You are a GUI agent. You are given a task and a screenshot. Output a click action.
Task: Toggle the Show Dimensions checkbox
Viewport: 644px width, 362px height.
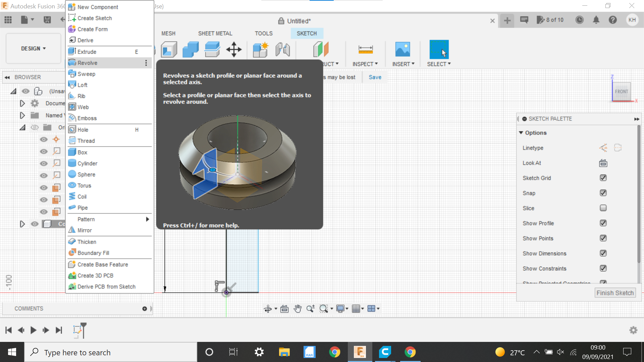click(603, 253)
